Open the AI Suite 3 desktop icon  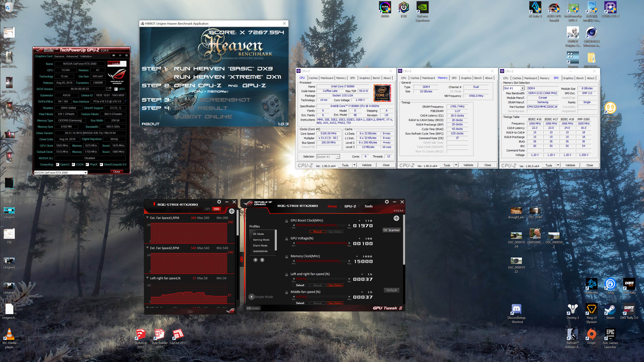coord(535,10)
